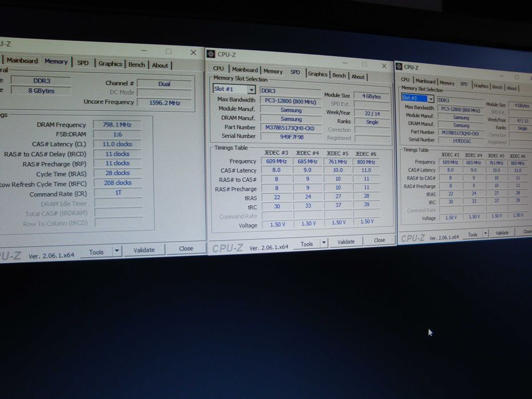Switch to Bench tab in middle window
Image resolution: width=532 pixels, height=399 pixels.
339,75
